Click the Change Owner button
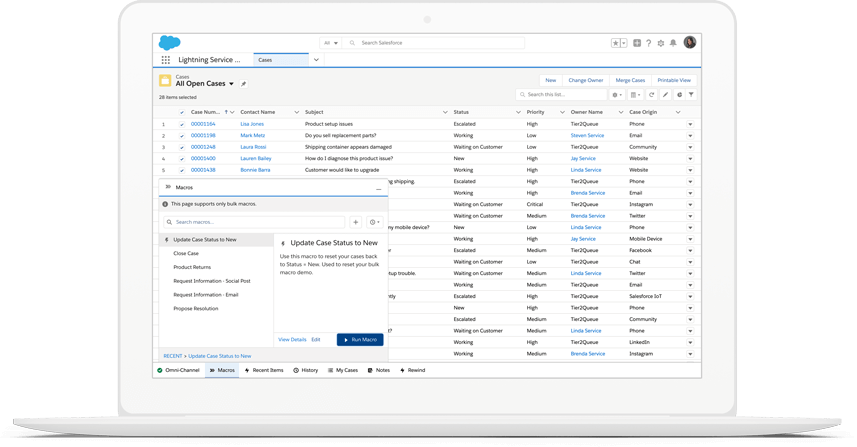857x447 pixels. click(x=585, y=80)
